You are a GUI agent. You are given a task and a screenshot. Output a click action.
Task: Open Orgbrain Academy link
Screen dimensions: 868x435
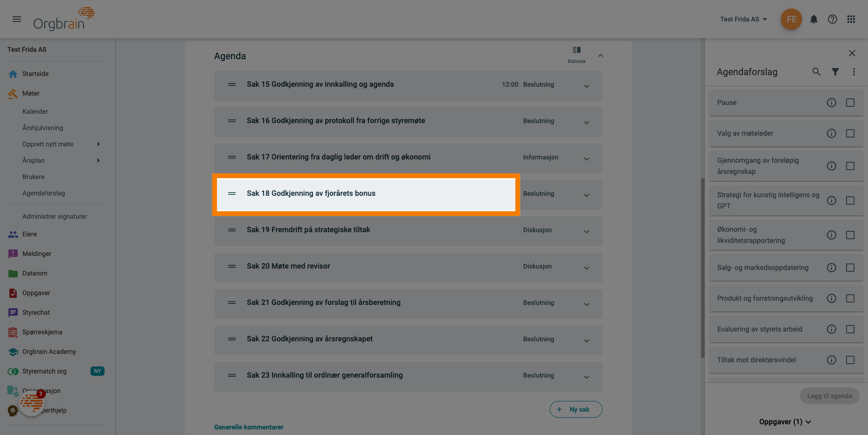pos(49,352)
